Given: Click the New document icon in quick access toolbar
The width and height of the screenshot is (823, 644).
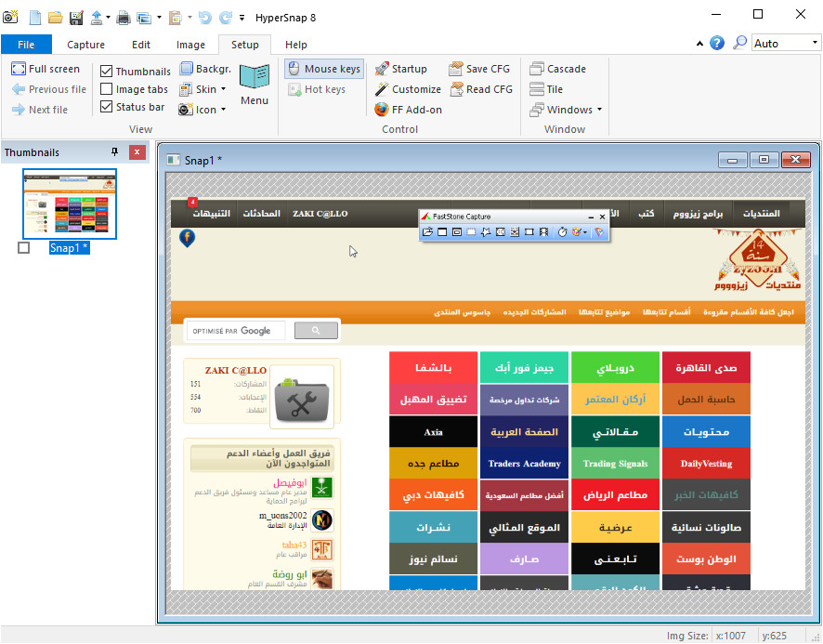Looking at the screenshot, I should [35, 18].
